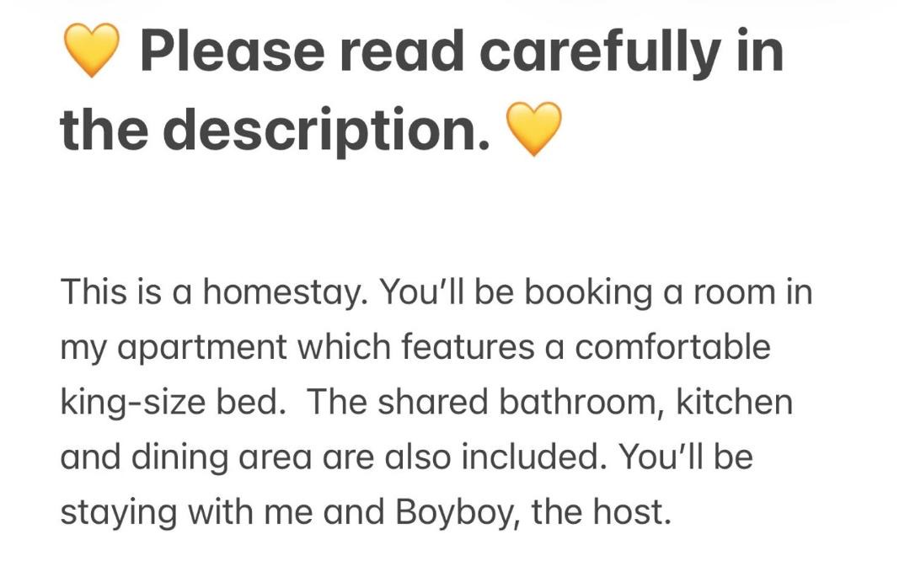Click the word "Please" in the heading
Viewport: 910px width, 588px height.
233,51
